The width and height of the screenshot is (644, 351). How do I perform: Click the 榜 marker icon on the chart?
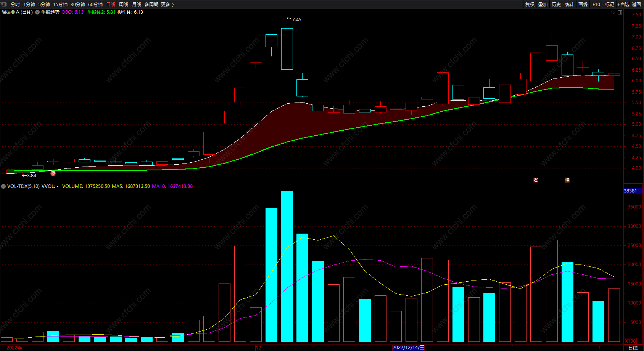pos(567,180)
